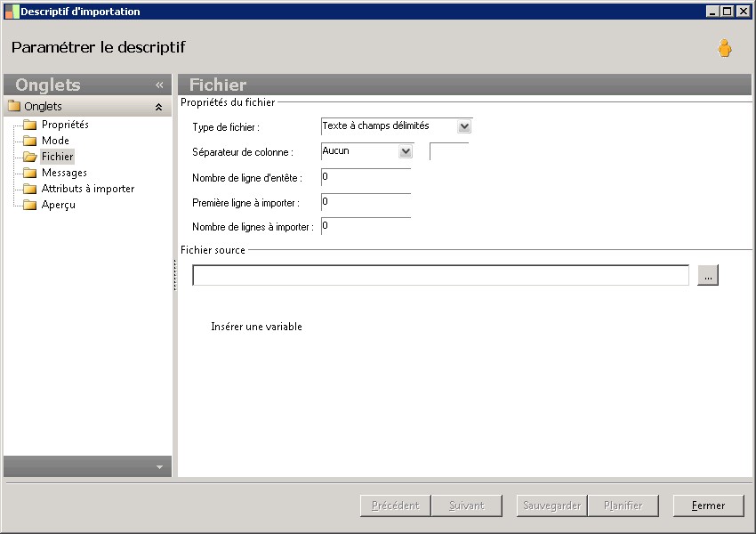Screen dimensions: 756x534
Task: Click the Sauvegarder button
Action: pyautogui.click(x=551, y=506)
